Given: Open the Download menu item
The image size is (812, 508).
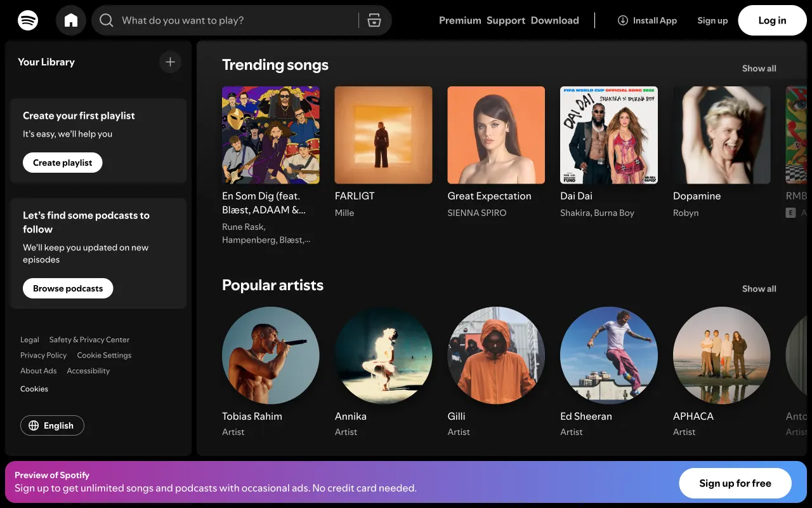Looking at the screenshot, I should pos(555,20).
